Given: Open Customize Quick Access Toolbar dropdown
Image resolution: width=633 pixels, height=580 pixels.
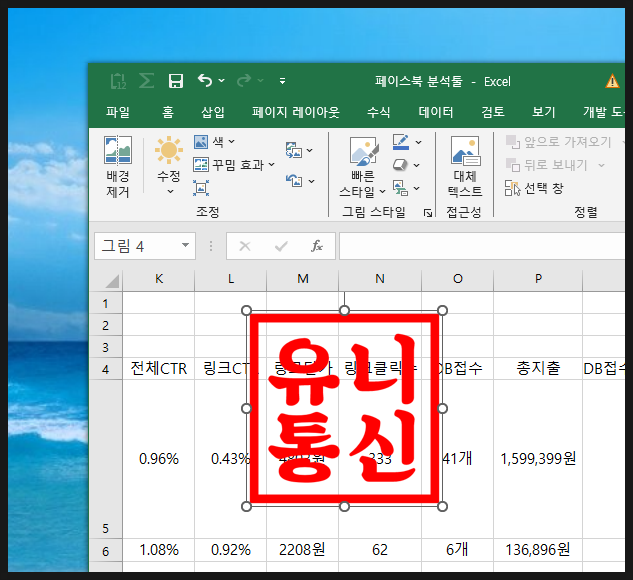Looking at the screenshot, I should tap(283, 81).
